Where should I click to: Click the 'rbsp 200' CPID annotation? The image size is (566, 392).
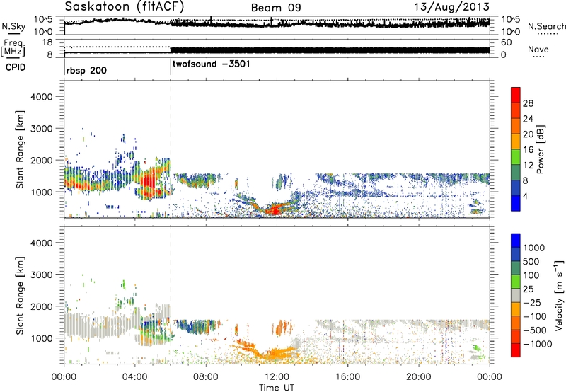86,70
